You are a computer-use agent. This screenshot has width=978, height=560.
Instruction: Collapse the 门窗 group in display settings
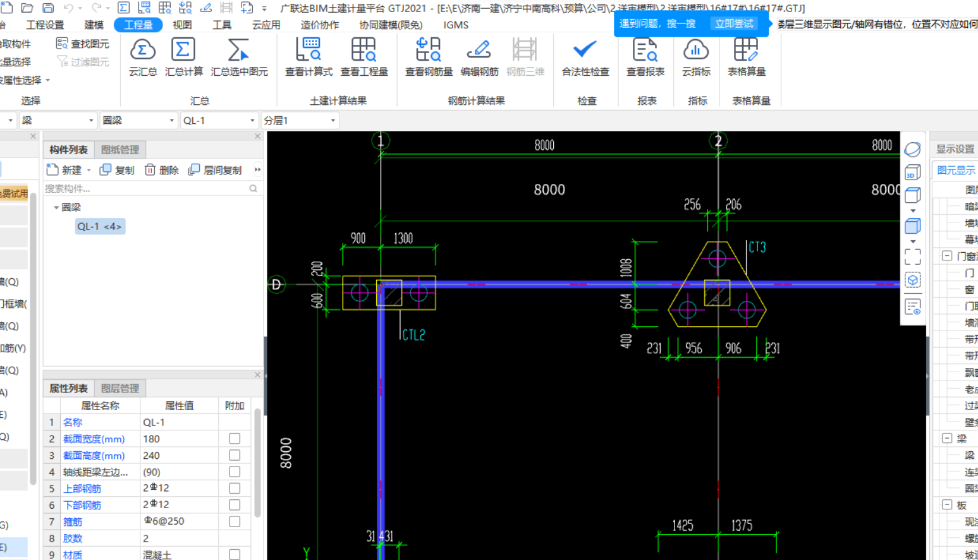(947, 256)
